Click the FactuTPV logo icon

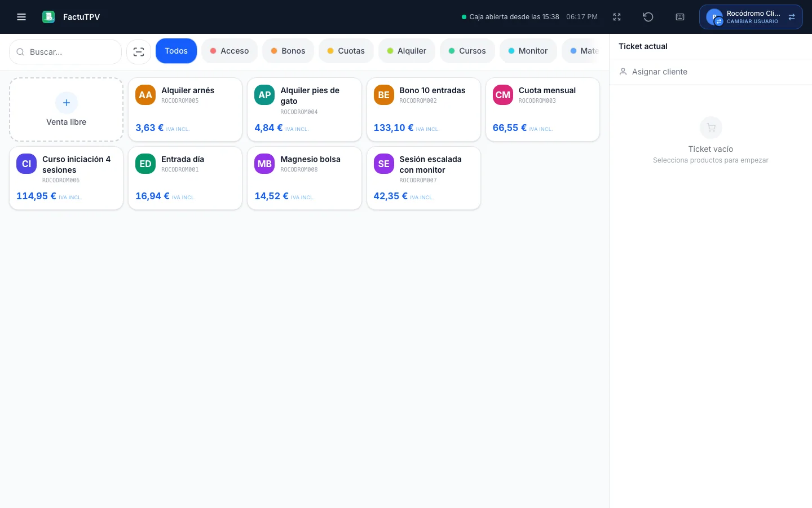(x=48, y=17)
